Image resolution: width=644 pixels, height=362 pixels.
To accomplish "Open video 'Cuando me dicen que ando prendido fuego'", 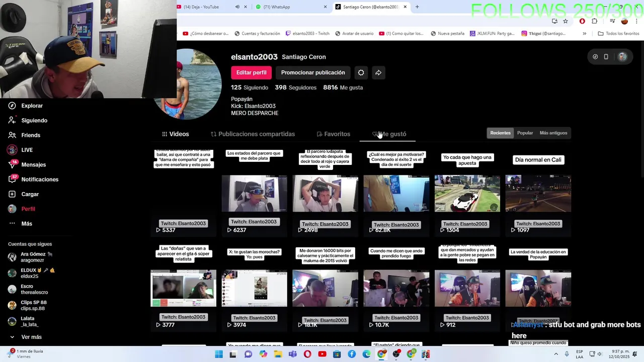I will 396,288.
